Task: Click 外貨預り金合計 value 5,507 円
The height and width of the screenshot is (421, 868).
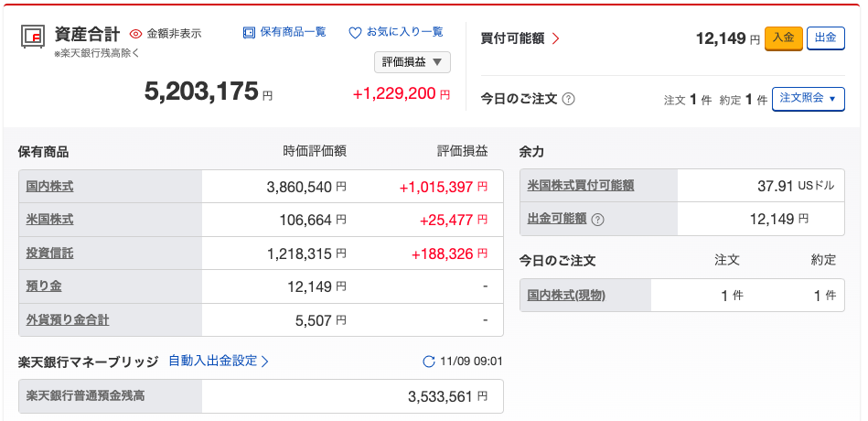Action: (x=321, y=320)
